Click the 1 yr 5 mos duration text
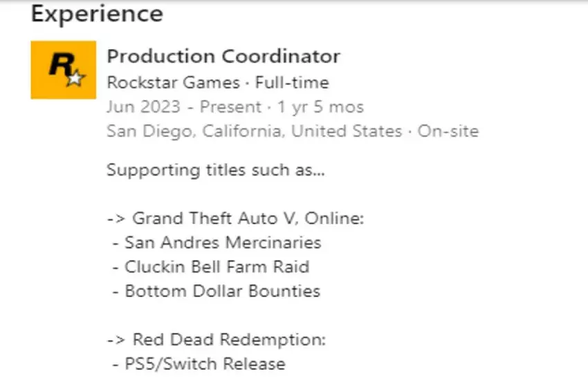588x387 pixels. point(320,107)
